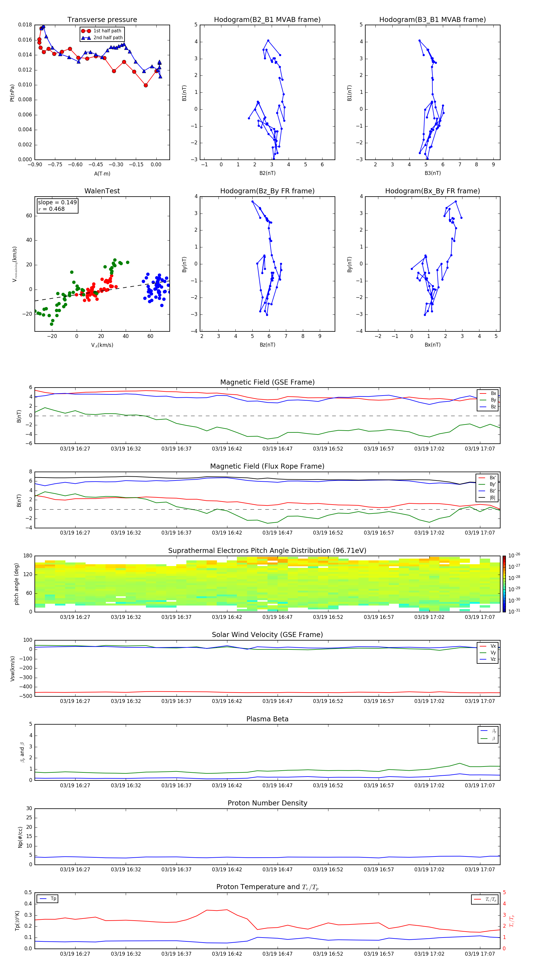Click the "B2(nT)" x-axis label
535x980 pixels.
[267, 173]
